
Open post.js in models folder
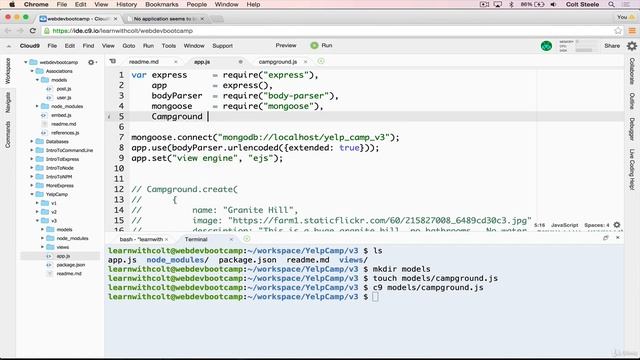[64, 89]
